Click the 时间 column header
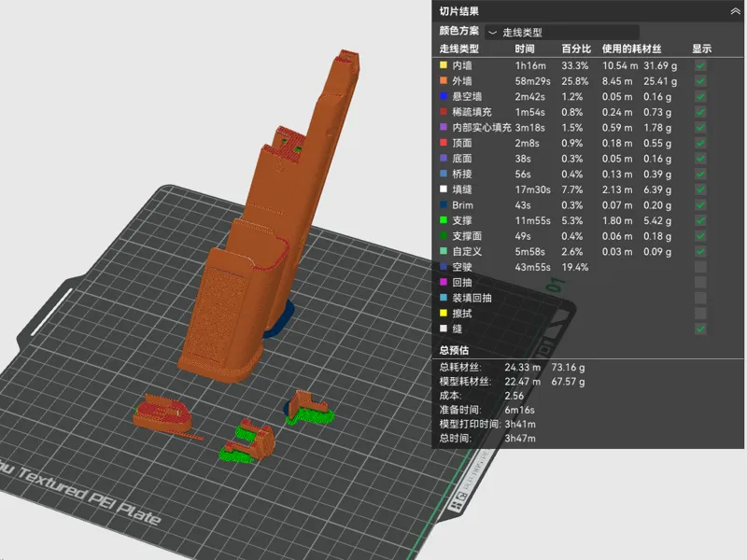747x560 pixels. pyautogui.click(x=525, y=49)
